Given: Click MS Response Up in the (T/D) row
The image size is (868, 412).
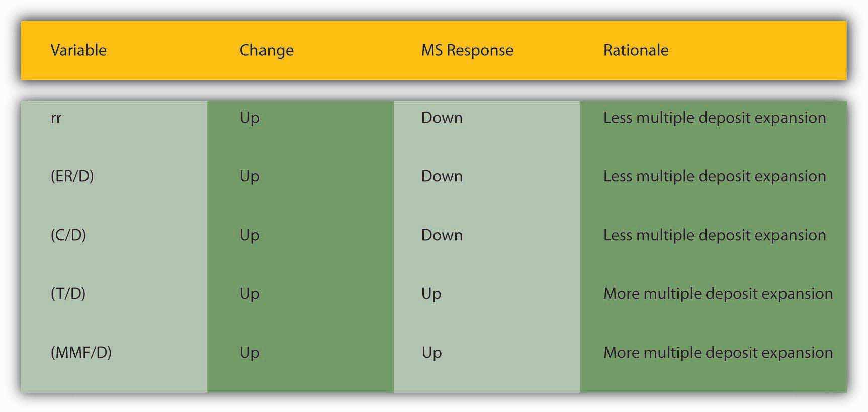Looking at the screenshot, I should (x=431, y=294).
